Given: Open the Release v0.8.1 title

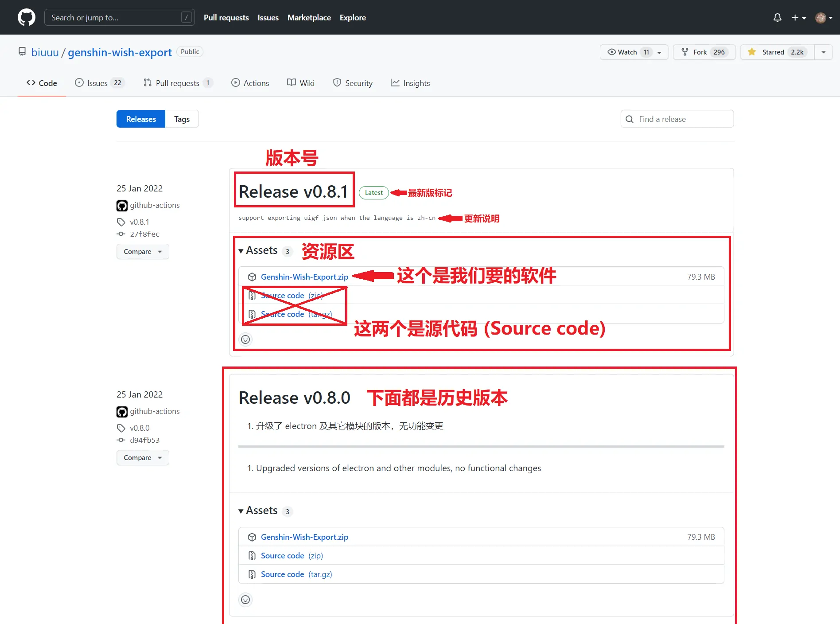Looking at the screenshot, I should pos(293,191).
